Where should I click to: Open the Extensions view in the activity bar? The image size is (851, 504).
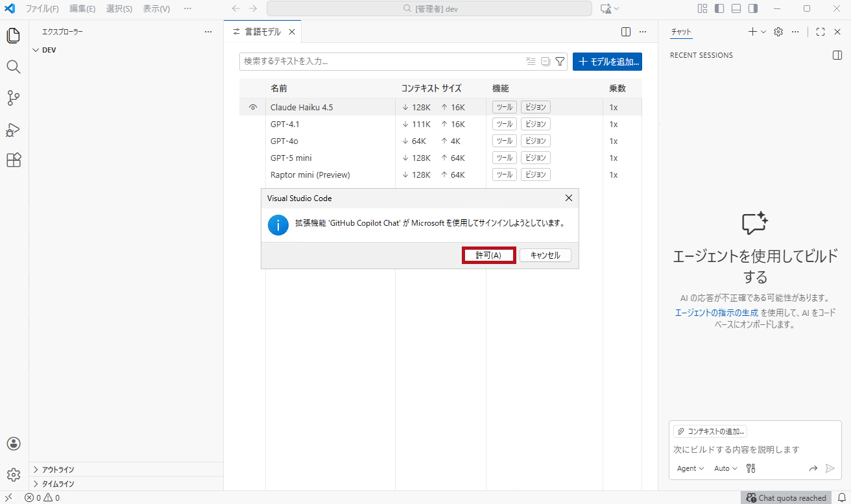point(13,160)
